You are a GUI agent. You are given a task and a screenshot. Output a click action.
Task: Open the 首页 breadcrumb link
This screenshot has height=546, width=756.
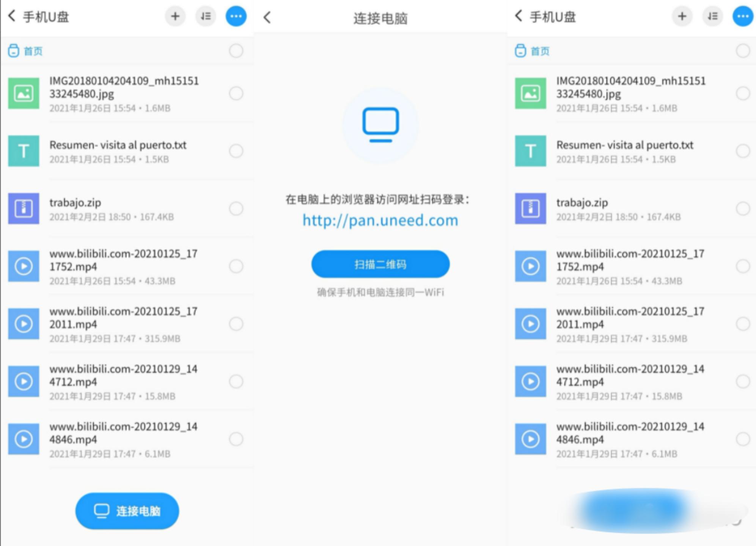tap(33, 50)
